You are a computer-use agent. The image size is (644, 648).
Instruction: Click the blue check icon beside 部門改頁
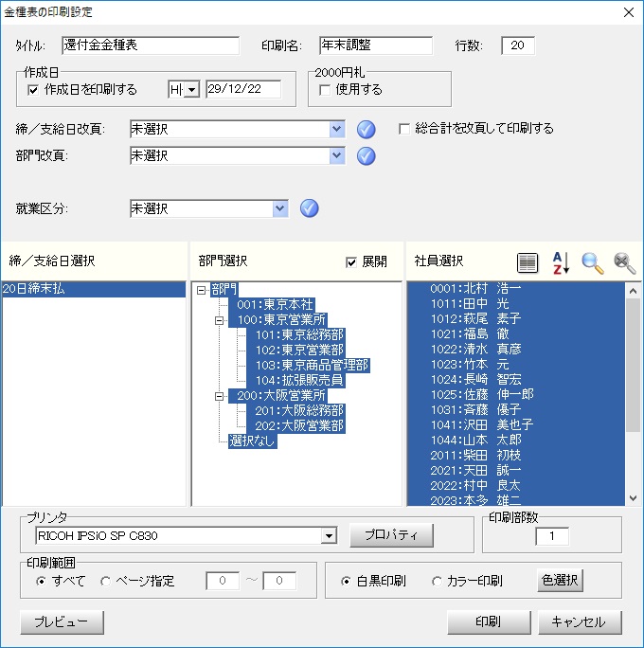click(x=366, y=156)
